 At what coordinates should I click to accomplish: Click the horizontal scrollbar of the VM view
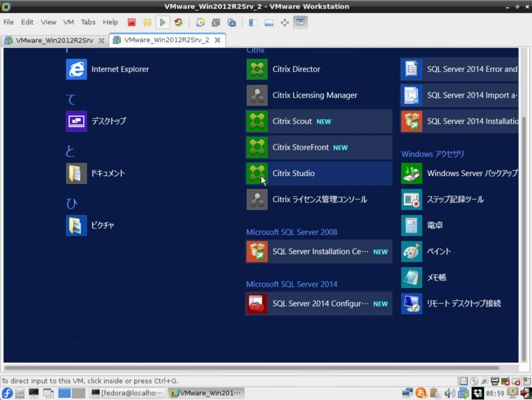click(252, 368)
